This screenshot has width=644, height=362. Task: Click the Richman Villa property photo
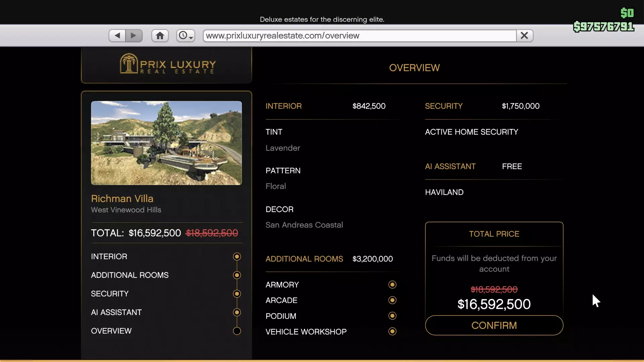point(166,143)
